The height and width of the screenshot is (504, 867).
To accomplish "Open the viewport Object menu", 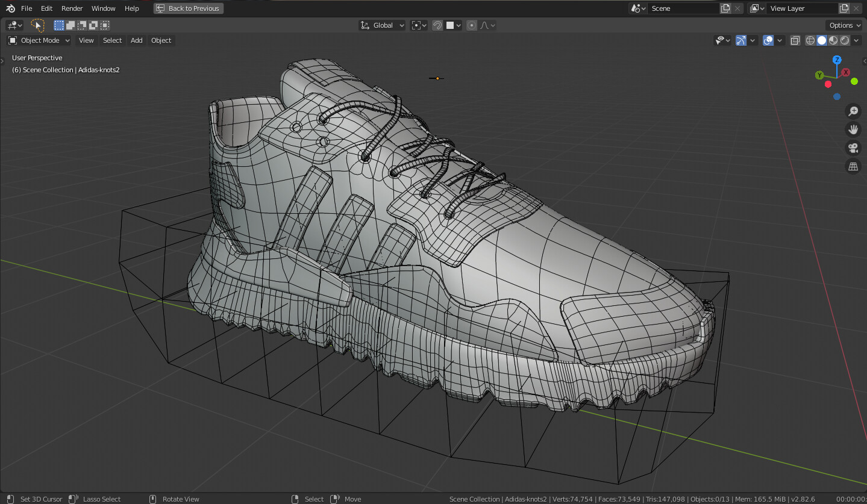I will 161,40.
